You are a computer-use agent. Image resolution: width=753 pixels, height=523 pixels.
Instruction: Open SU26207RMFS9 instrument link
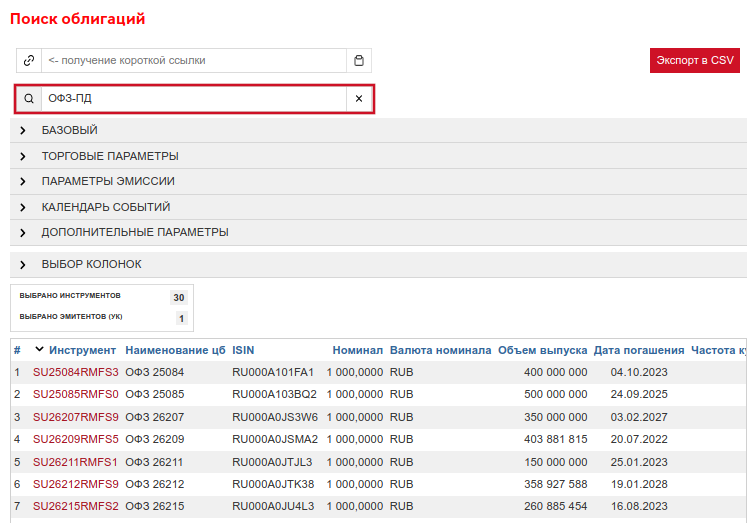coord(75,417)
